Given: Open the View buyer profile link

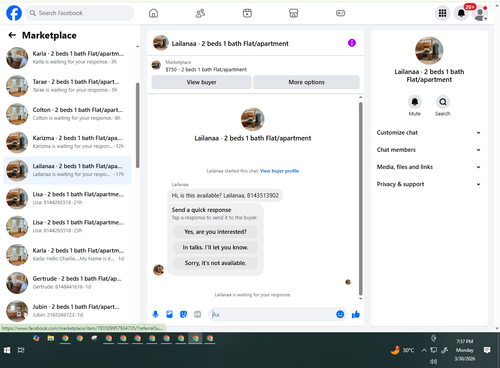Looking at the screenshot, I should click(279, 171).
